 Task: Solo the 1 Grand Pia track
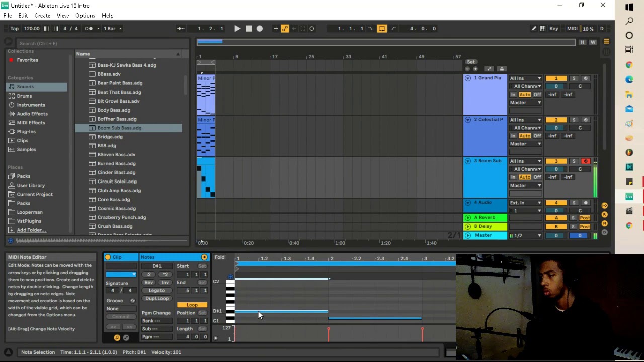[x=574, y=78]
